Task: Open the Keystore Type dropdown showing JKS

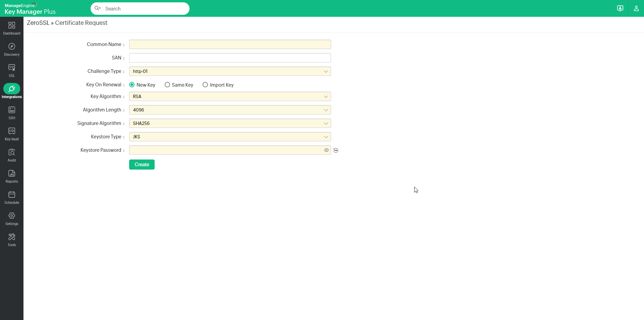Action: tap(230, 137)
